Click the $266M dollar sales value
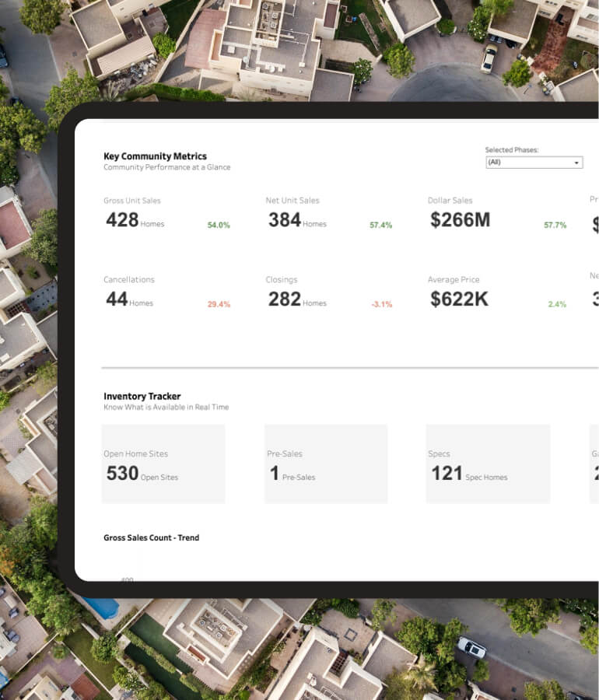599x700 pixels. click(461, 220)
